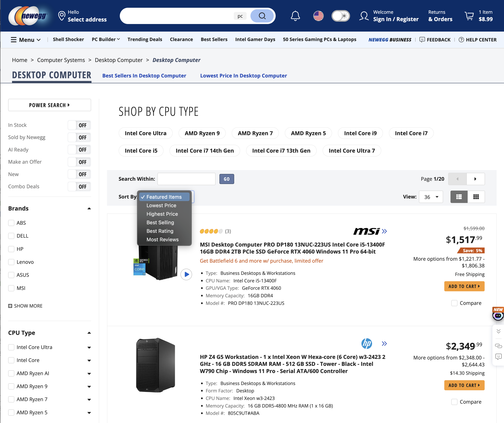Open the View 36 items dropdown
This screenshot has width=504, height=423.
pos(431,197)
